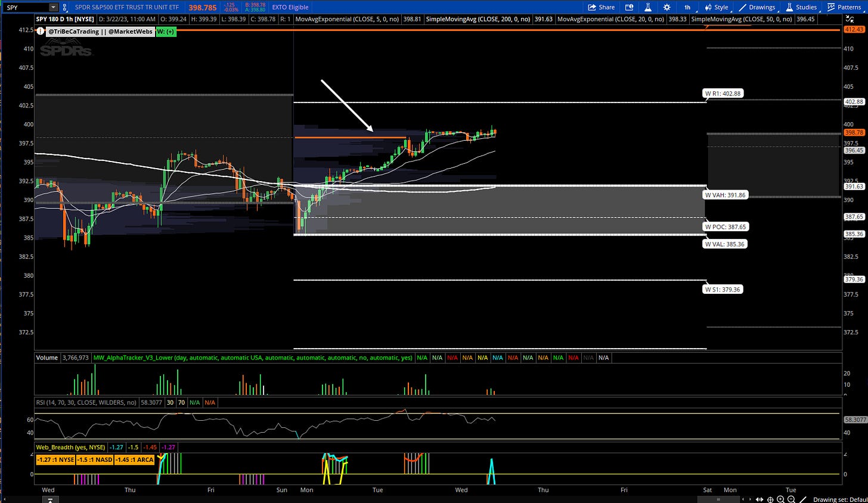868x503 pixels.
Task: Click the SPY 180 D 1h [NYSE] chart label
Action: coord(65,19)
